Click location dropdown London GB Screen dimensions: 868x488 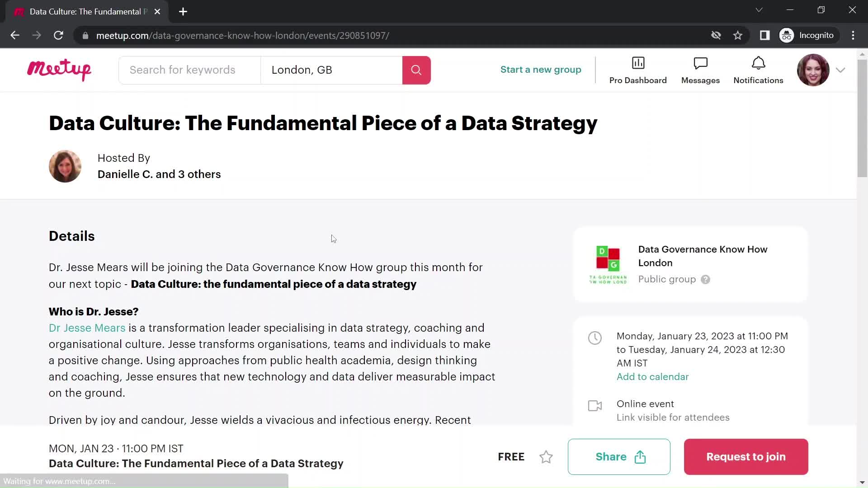pyautogui.click(x=331, y=70)
